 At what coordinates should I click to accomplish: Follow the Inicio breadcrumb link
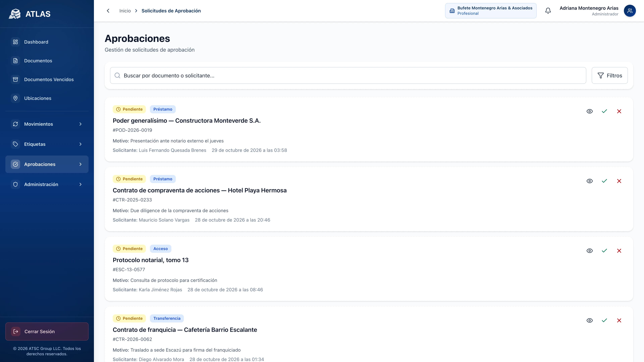click(x=125, y=11)
